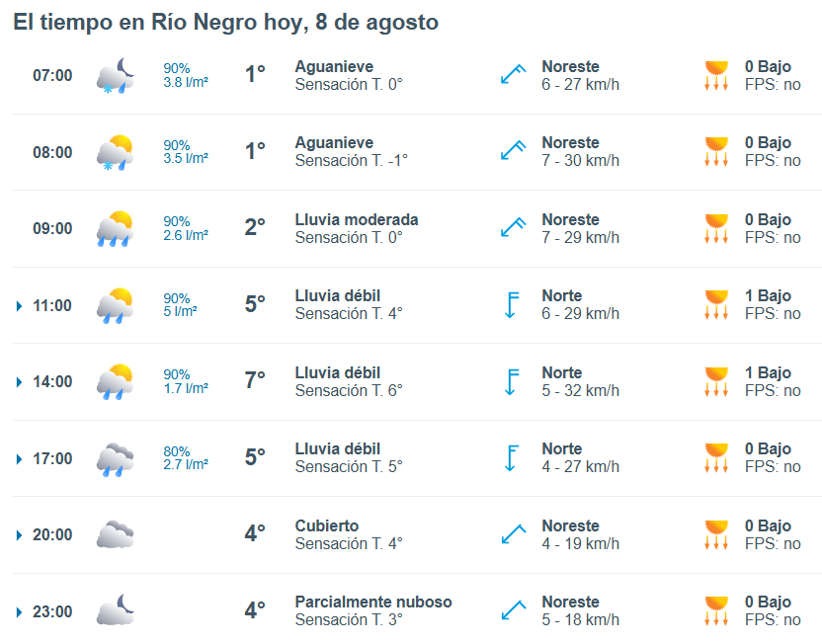Expand the 11:00 hourly forecast row

point(20,306)
